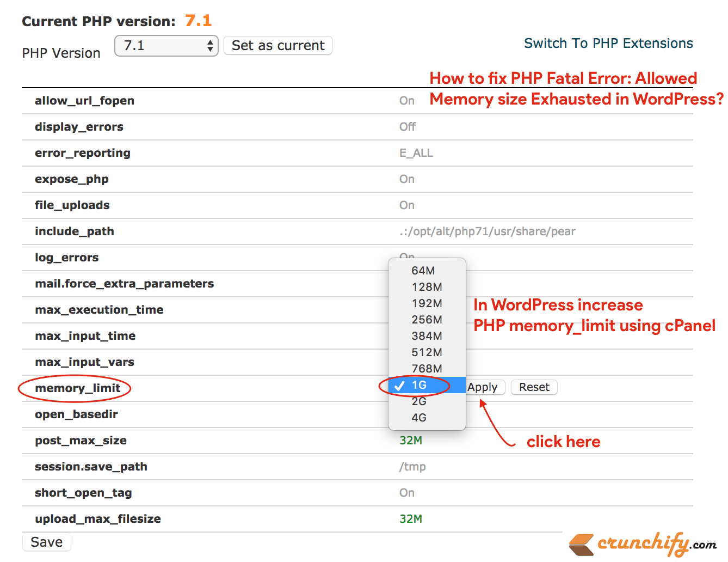
Task: Click the log_errors label
Action: point(67,258)
